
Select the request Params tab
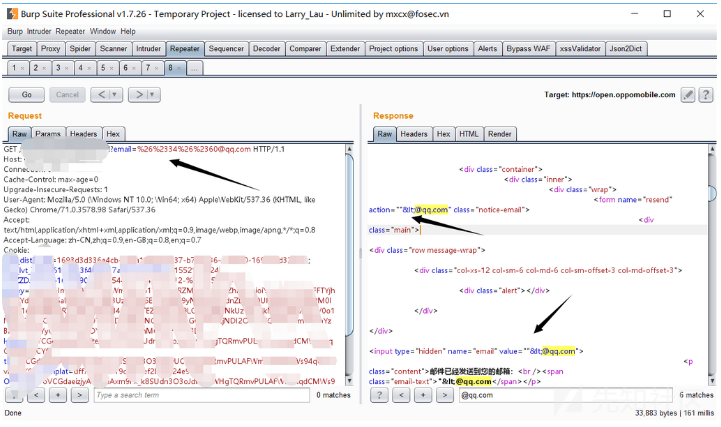click(48, 133)
